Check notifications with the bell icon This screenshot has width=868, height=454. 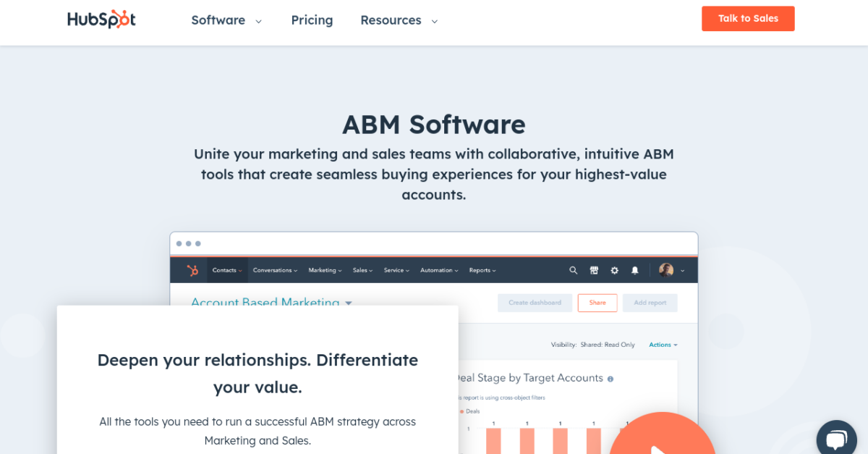tap(634, 270)
